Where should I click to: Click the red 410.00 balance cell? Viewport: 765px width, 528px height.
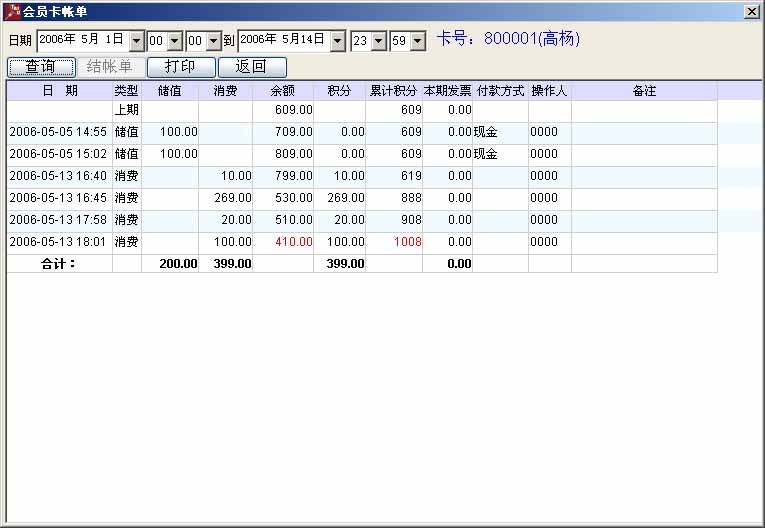pos(294,242)
